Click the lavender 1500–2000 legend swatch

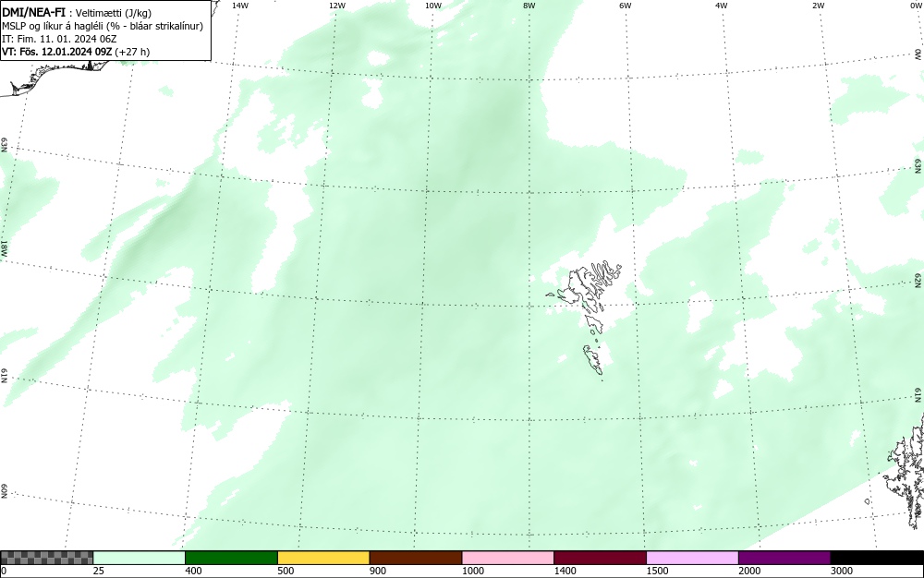pyautogui.click(x=692, y=558)
